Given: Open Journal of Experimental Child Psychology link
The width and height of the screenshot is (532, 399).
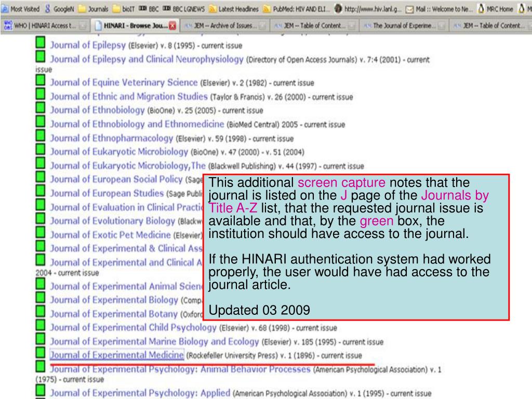Looking at the screenshot, I should coord(134,327).
